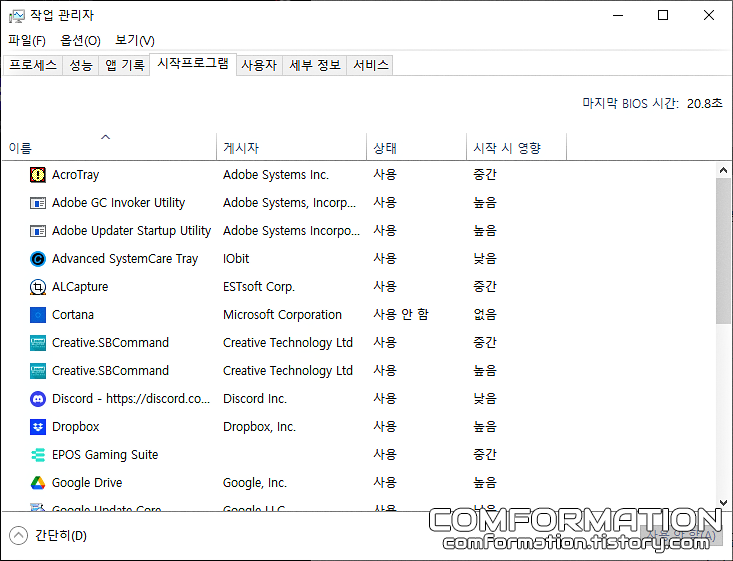Switch to the 앱 기록 tab
Screen dimensions: 733x561
pos(124,65)
